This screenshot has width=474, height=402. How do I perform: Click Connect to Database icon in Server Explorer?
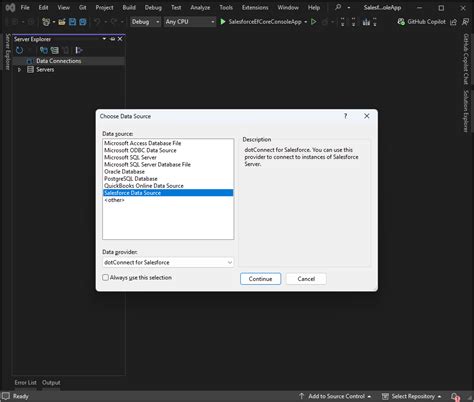click(x=43, y=50)
